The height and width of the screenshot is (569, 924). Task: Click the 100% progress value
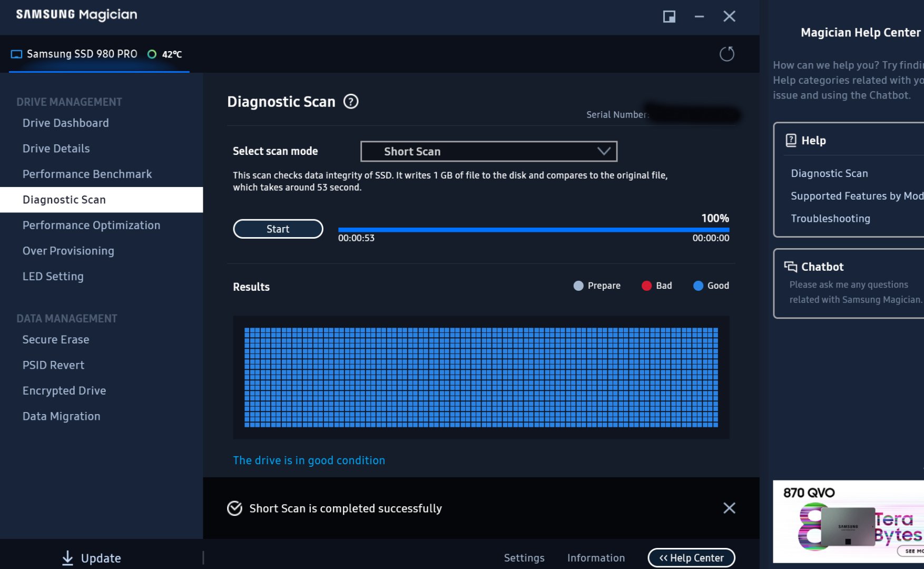(x=715, y=218)
